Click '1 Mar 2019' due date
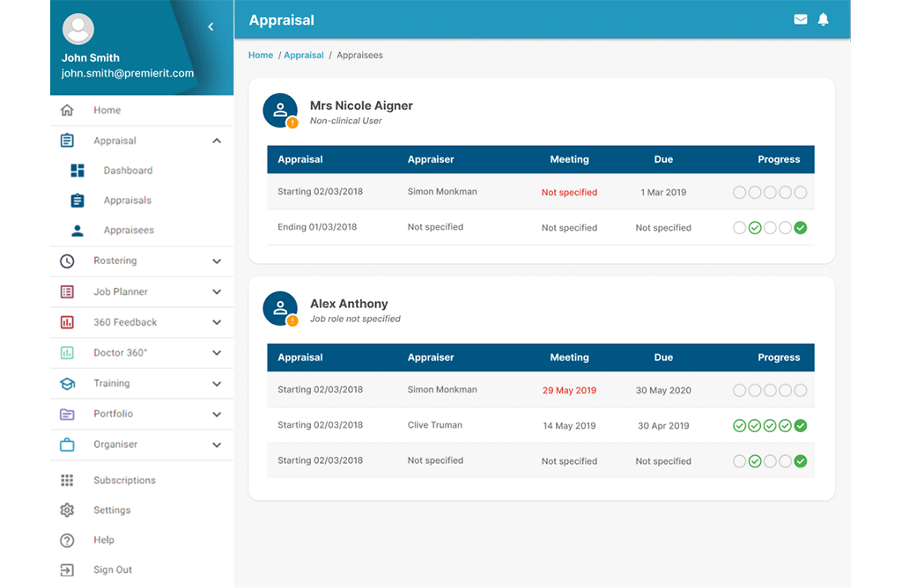The image size is (902, 588). (x=663, y=193)
